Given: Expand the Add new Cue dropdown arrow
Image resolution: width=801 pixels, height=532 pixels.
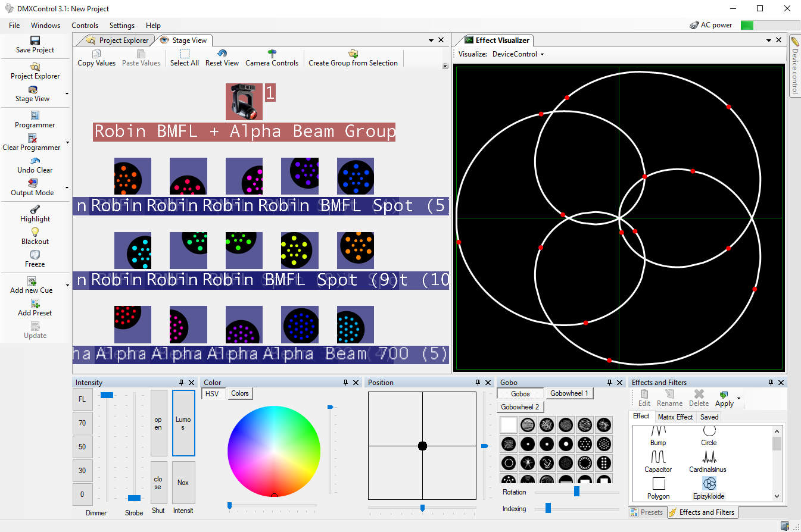Looking at the screenshot, I should (x=67, y=286).
